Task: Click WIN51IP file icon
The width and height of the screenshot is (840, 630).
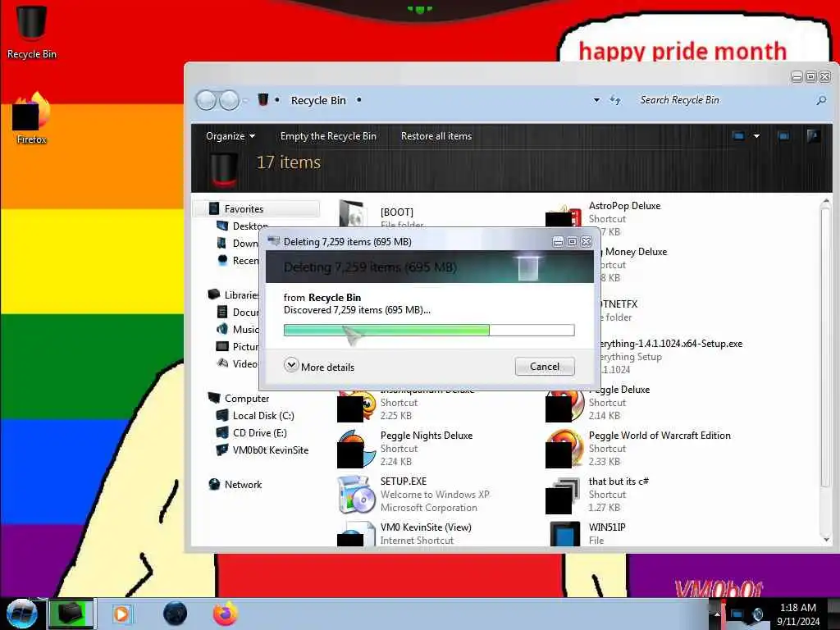Action: [564, 533]
